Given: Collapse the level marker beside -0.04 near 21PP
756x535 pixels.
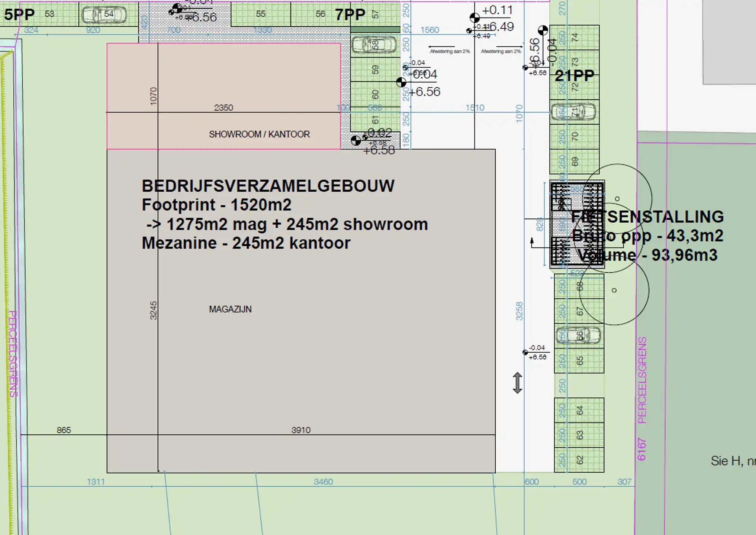Looking at the screenshot, I should pos(525,67).
